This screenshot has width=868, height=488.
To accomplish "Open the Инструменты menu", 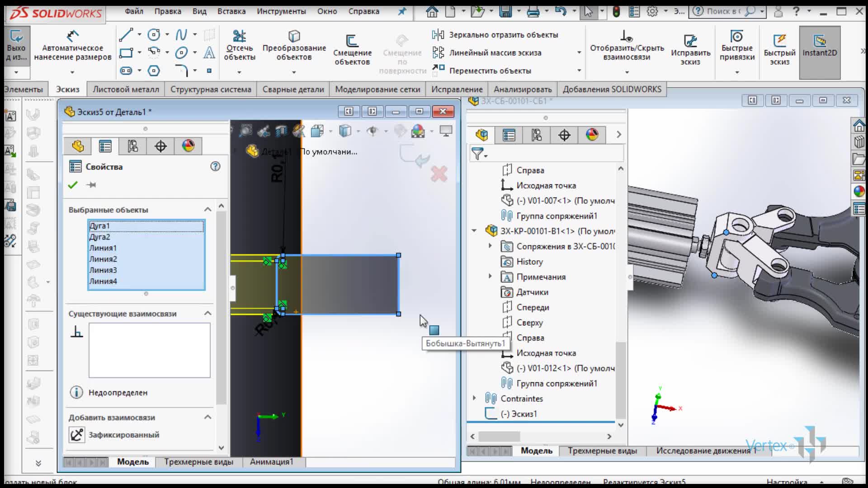I will 281,11.
